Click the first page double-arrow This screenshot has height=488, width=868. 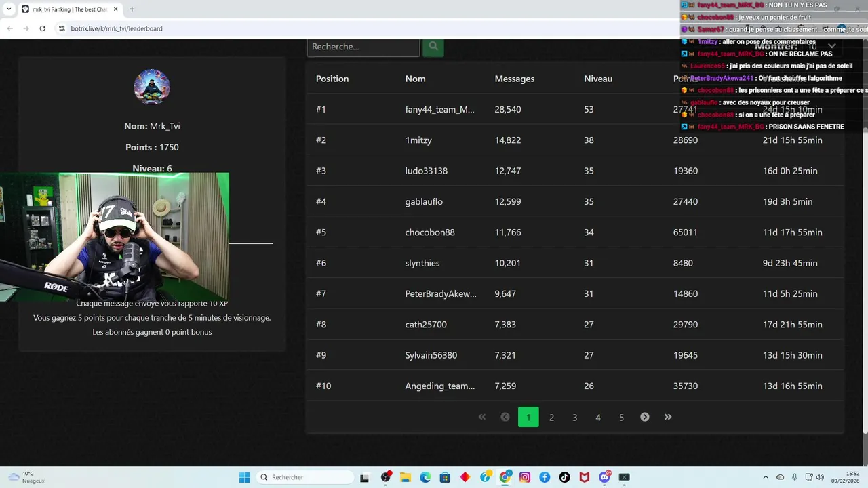pyautogui.click(x=482, y=417)
